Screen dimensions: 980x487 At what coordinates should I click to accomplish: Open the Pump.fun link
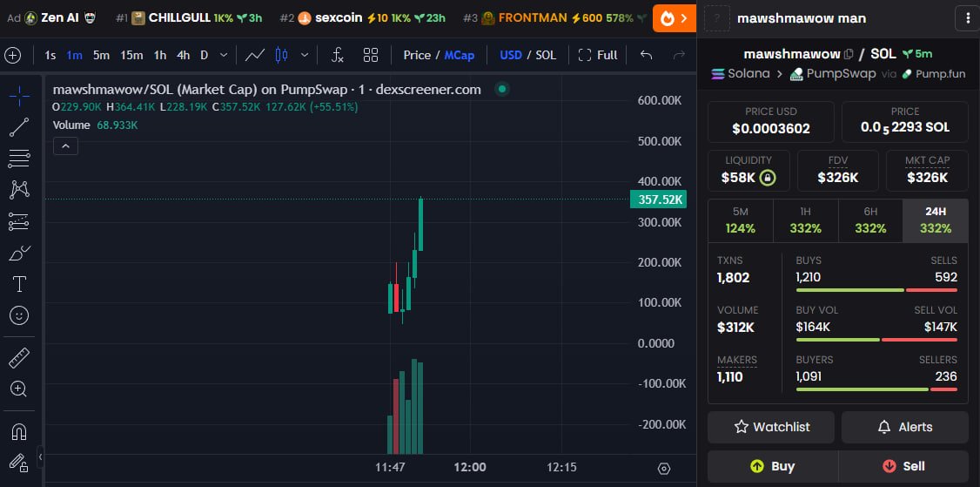coord(934,74)
